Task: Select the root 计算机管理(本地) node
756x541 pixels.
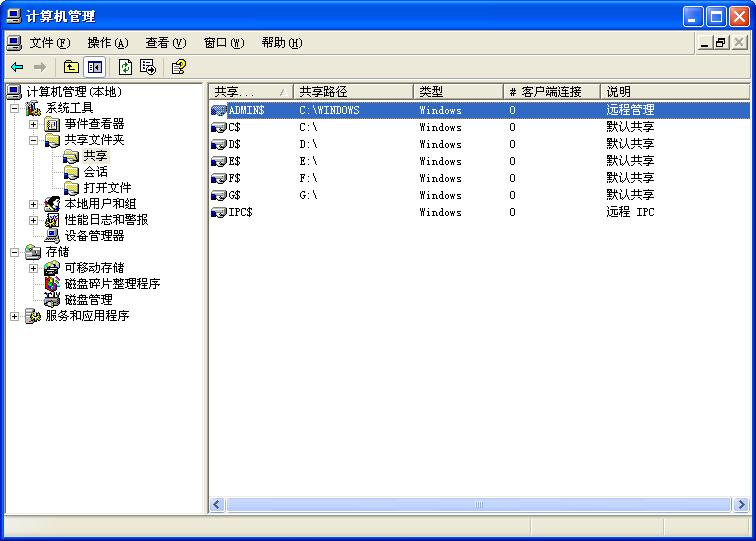Action: click(74, 92)
